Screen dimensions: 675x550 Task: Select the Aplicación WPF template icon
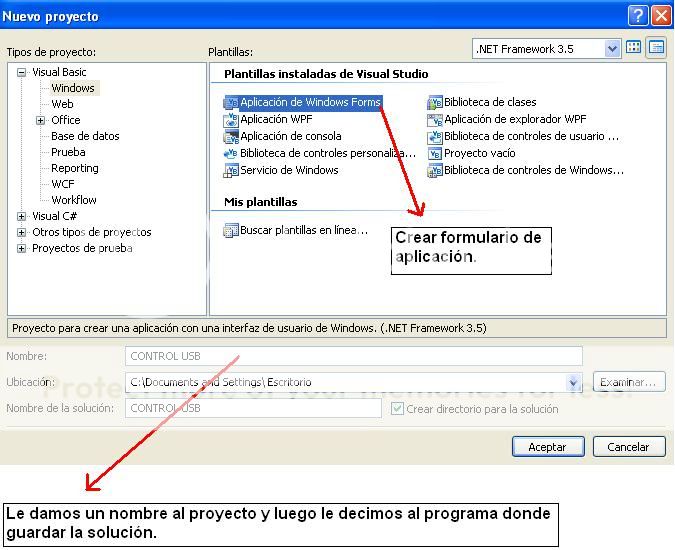tap(231, 120)
